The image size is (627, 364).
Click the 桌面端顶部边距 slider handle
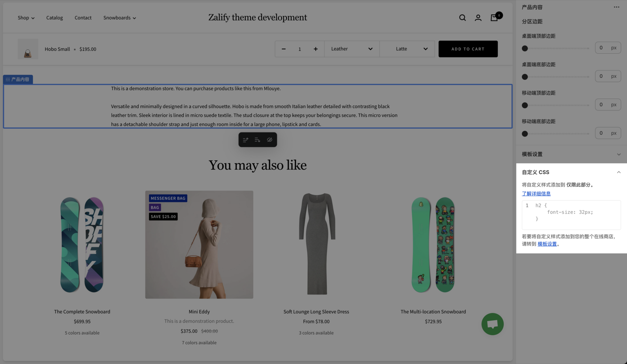point(525,49)
